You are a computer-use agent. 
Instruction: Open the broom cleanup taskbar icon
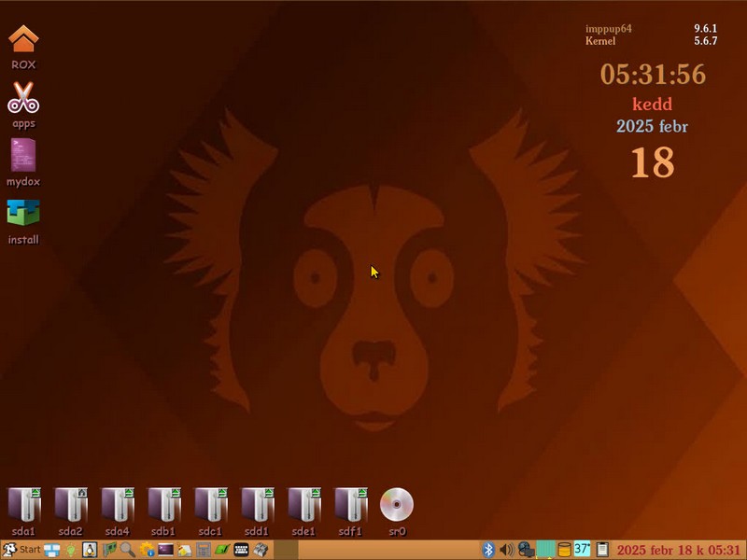click(x=184, y=551)
